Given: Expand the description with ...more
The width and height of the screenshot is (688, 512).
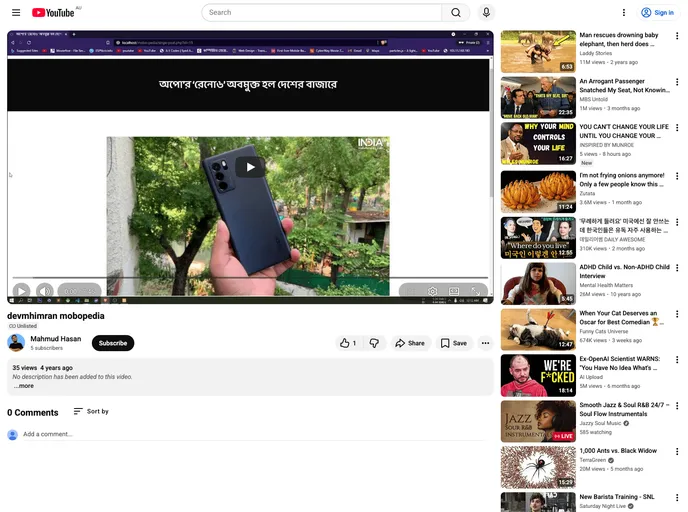Looking at the screenshot, I should 23,386.
